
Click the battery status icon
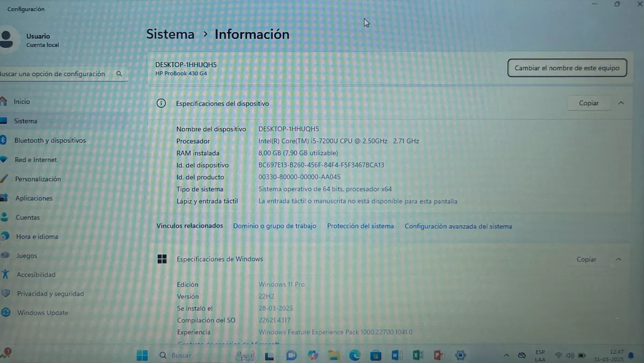pyautogui.click(x=581, y=355)
